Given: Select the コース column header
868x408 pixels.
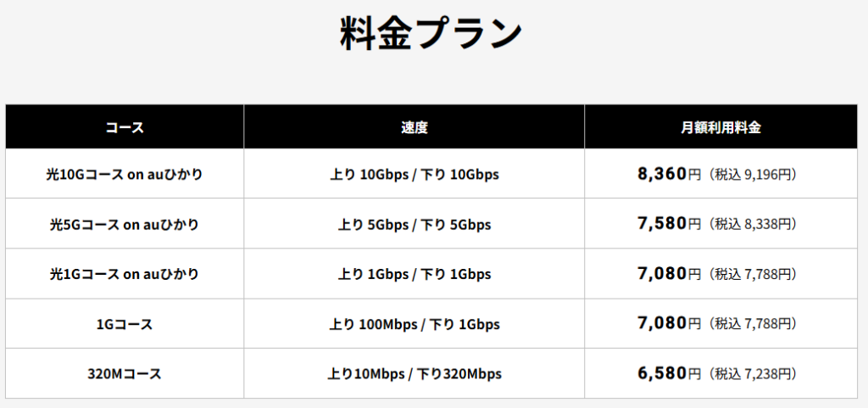Looking at the screenshot, I should (125, 126).
